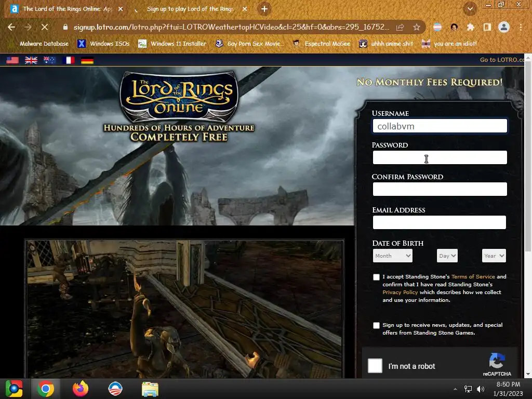Open File Explorer from the taskbar

coord(150,389)
